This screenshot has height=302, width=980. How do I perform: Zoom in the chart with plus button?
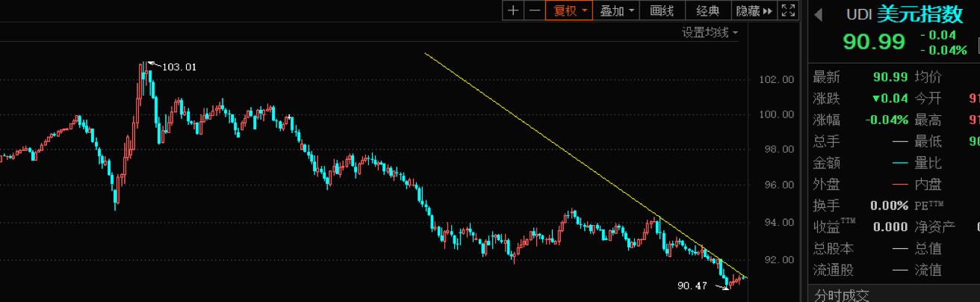tap(512, 10)
